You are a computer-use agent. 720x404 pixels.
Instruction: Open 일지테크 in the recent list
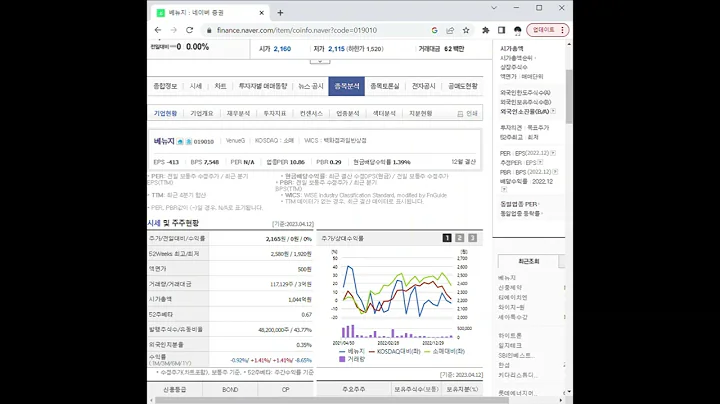point(510,345)
